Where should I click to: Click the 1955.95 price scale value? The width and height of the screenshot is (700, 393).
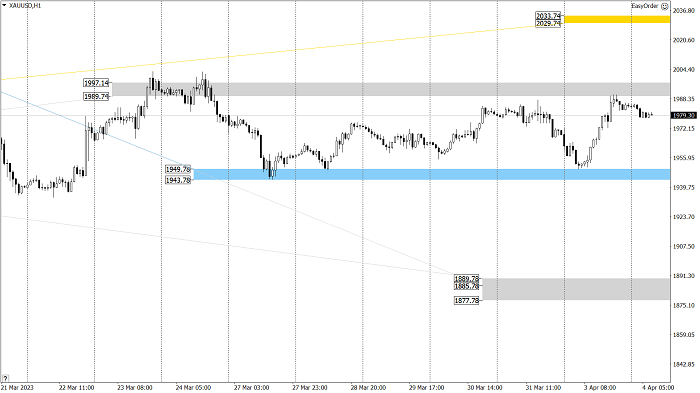[x=684, y=158]
